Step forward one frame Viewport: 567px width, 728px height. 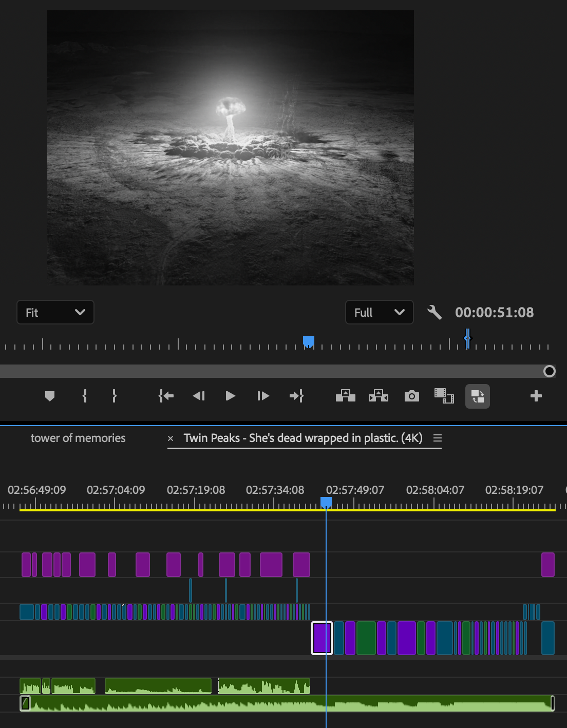pos(263,396)
